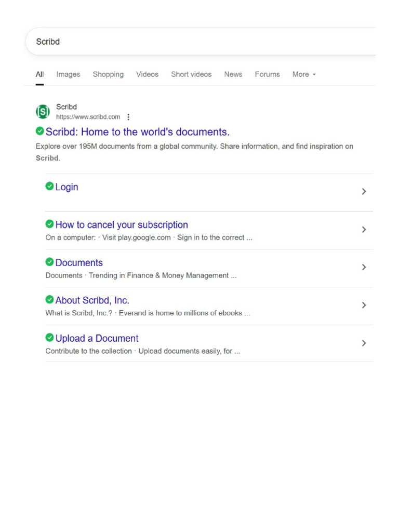Screen dimensions: 399x532
Task: Expand the Documents row chevron
Action: pyautogui.click(x=364, y=268)
